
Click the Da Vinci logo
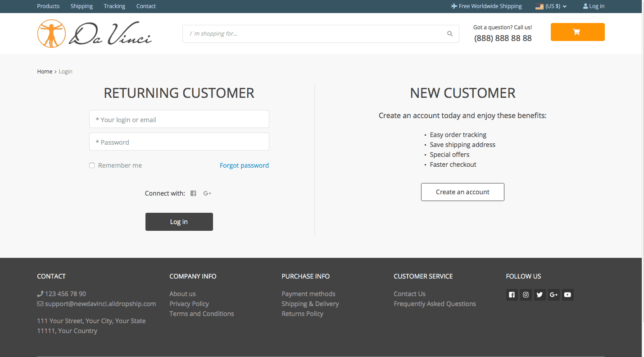click(95, 34)
